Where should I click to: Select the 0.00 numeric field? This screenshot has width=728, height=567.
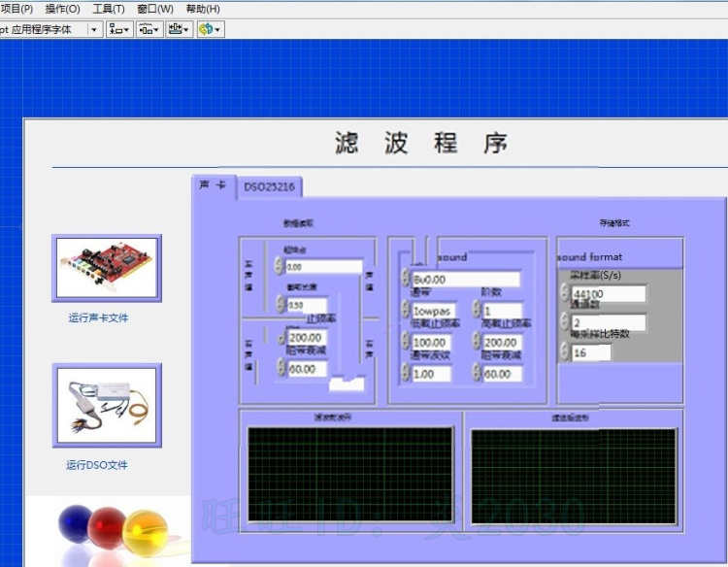pos(323,267)
